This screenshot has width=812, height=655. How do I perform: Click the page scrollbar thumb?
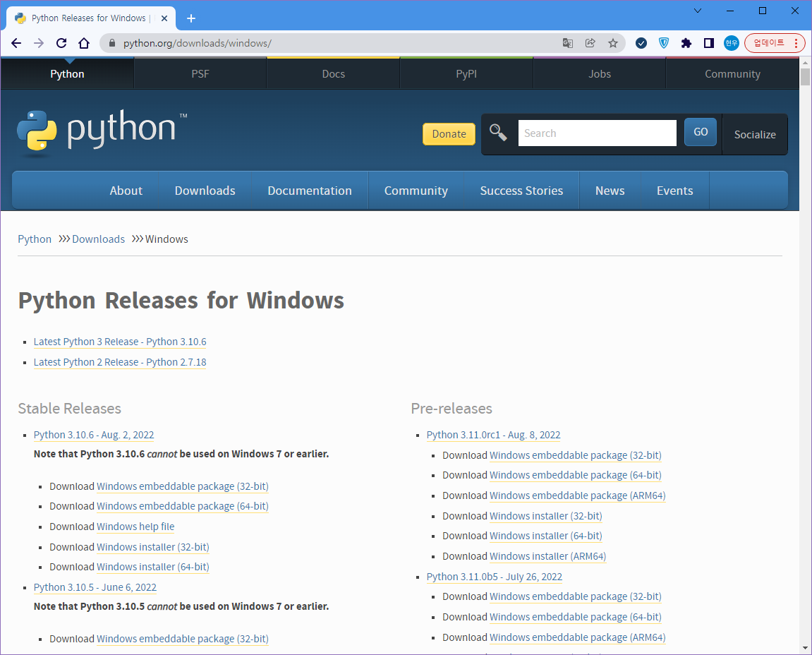click(x=805, y=77)
